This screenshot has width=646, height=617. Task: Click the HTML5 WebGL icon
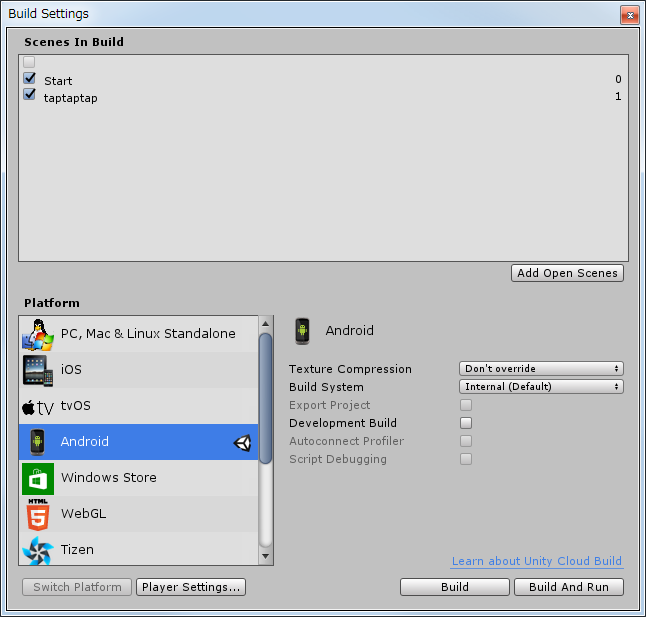(38, 514)
